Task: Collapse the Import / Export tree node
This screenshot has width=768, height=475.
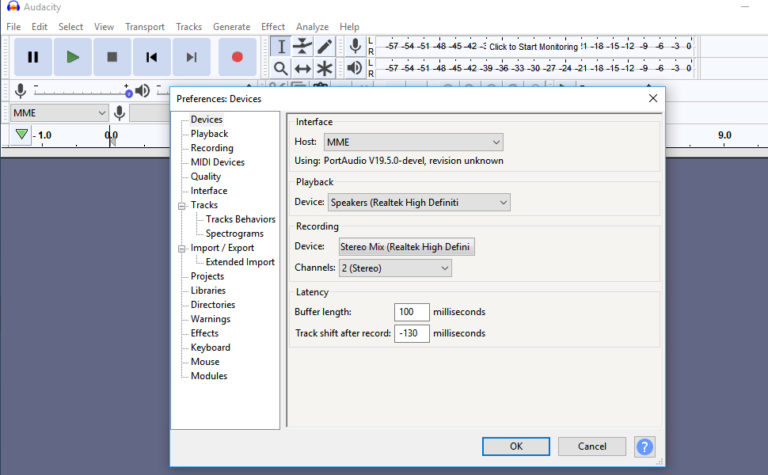Action: [x=182, y=248]
